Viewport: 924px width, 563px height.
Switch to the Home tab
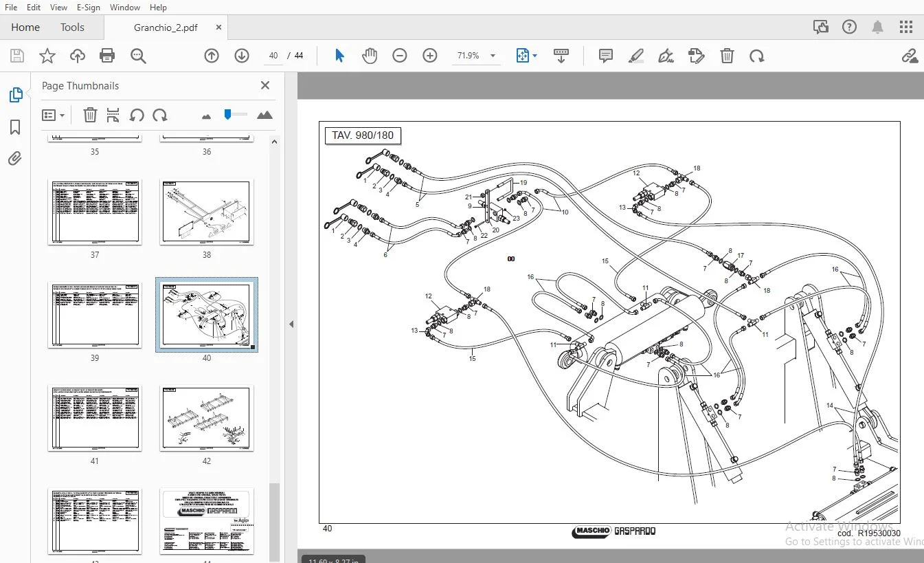(25, 27)
